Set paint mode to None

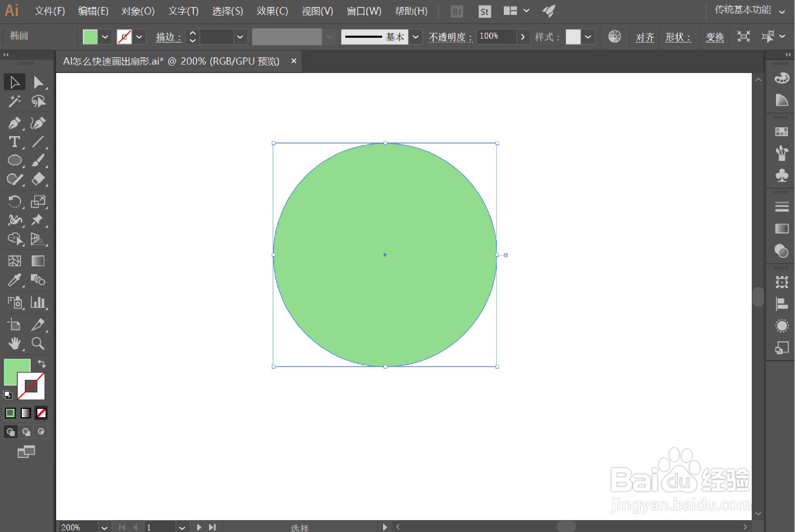pos(42,413)
